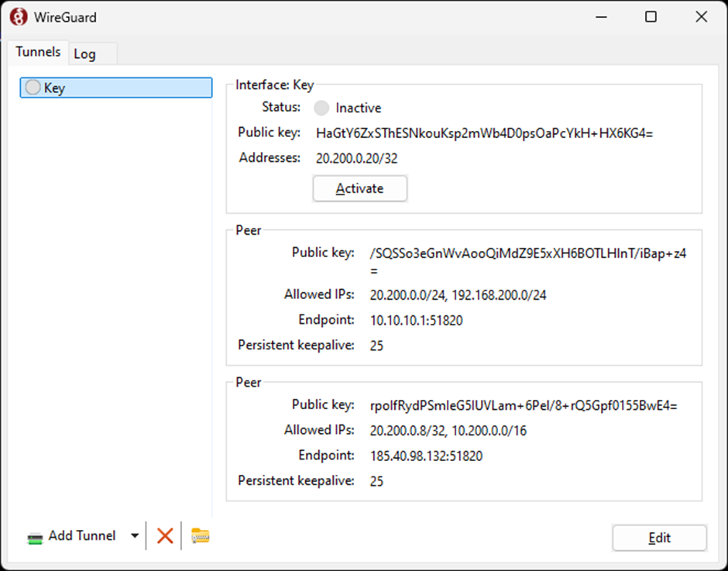Select the first peer's public key text

click(x=528, y=253)
